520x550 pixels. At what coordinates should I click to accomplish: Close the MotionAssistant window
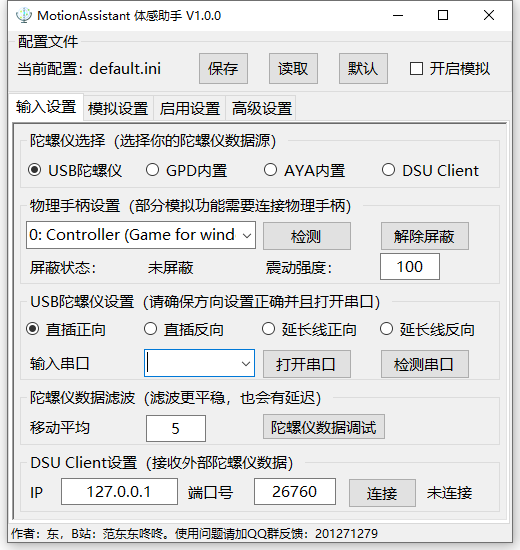coord(489,15)
